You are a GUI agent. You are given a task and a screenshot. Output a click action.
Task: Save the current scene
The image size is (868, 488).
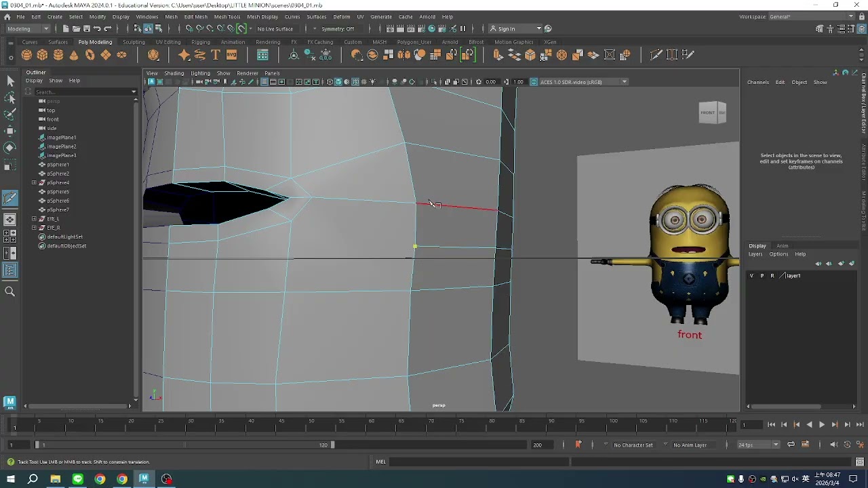point(87,28)
